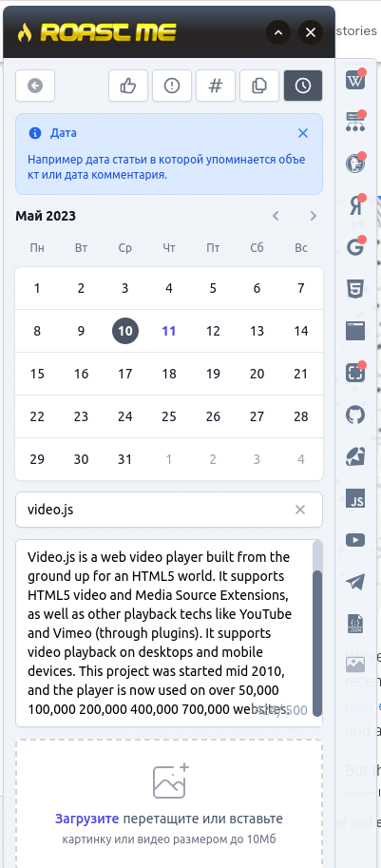Go back with the left arrow button

pos(35,86)
